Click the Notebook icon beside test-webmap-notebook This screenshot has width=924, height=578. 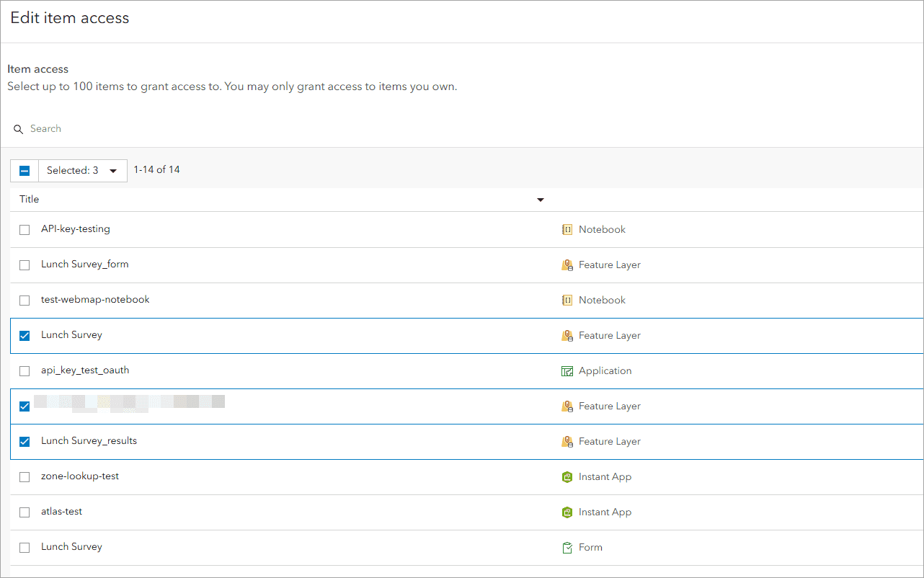click(x=568, y=300)
